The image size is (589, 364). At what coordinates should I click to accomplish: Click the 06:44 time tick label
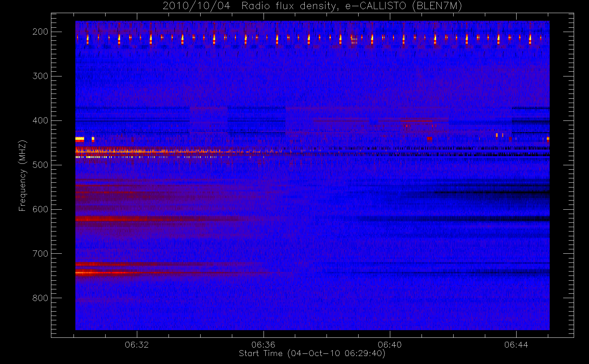click(516, 345)
